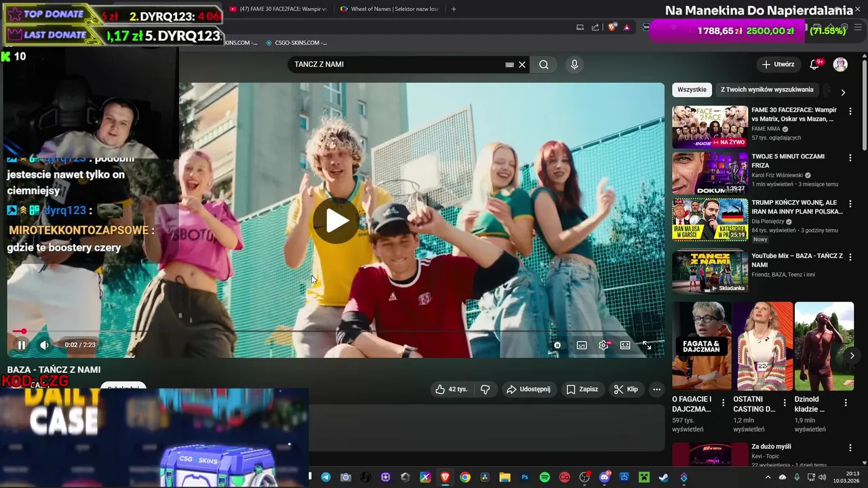
Task: Toggle subtitles with the captions icon
Action: point(582,345)
